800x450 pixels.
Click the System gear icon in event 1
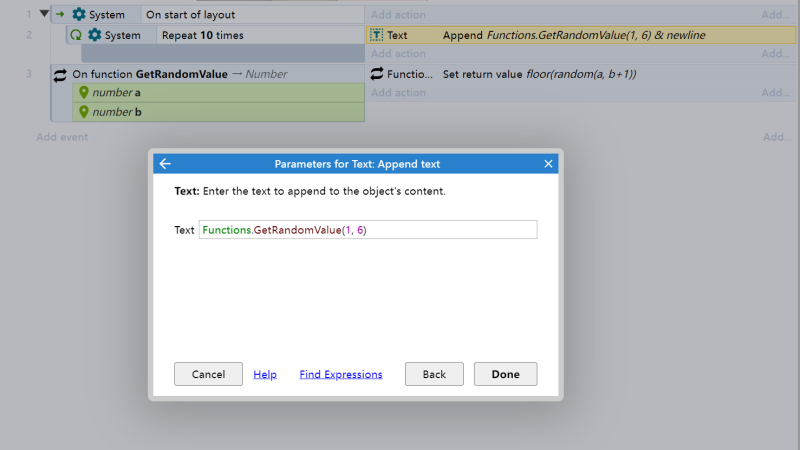pos(79,14)
